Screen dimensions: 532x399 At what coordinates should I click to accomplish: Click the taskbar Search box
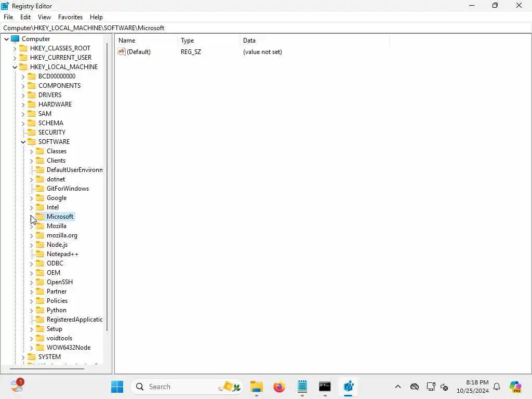pos(187,387)
